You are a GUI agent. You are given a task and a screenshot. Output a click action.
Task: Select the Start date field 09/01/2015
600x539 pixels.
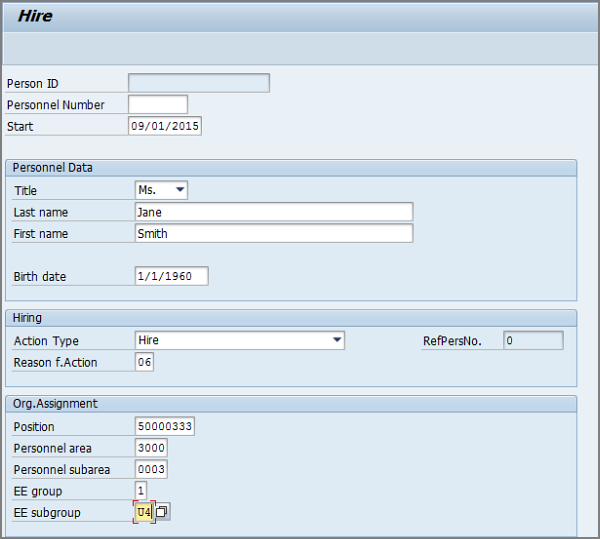coord(165,126)
